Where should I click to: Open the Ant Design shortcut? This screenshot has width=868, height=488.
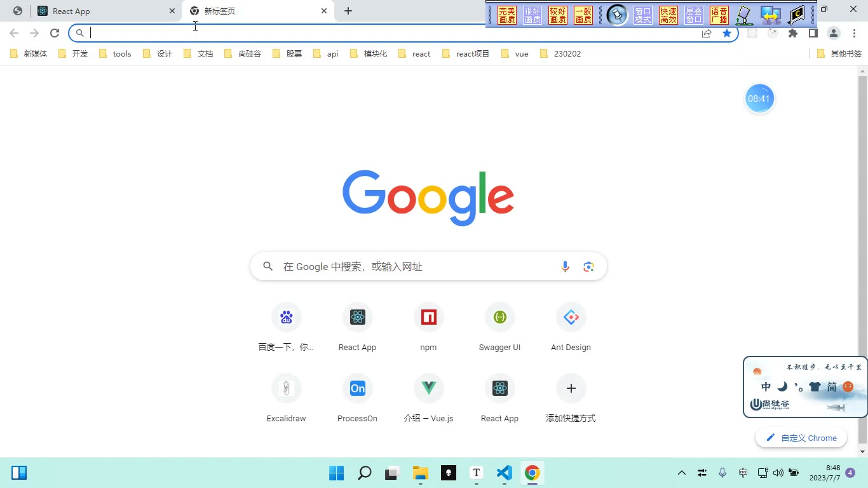tap(571, 328)
